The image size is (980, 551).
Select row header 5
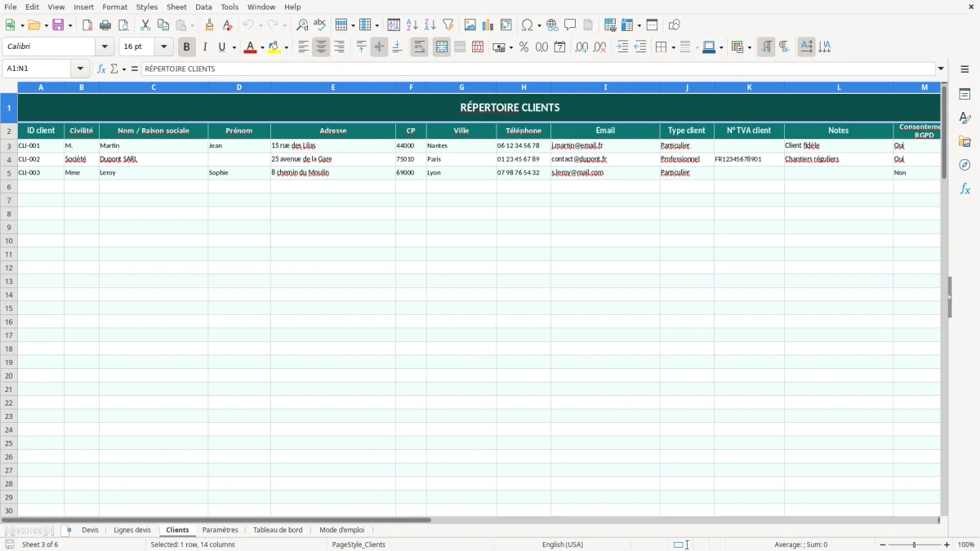pos(9,173)
